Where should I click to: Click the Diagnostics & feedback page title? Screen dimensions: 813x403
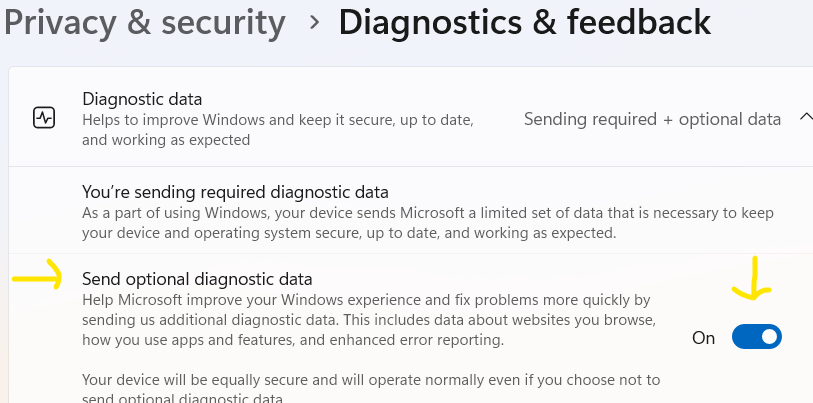point(524,21)
